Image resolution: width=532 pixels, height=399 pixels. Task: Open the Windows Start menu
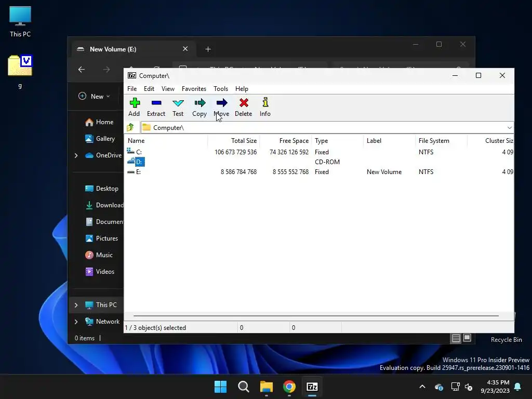(220, 387)
